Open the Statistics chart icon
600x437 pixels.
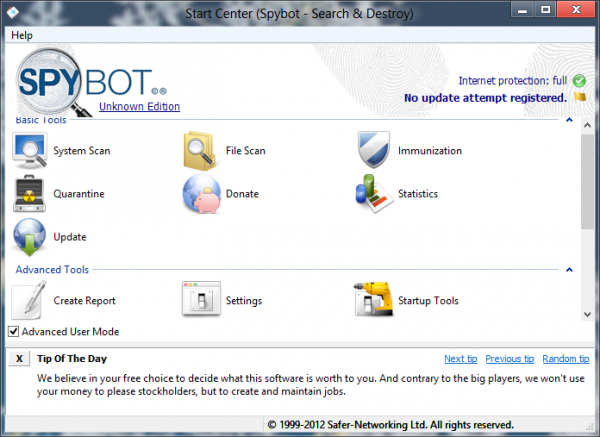(374, 194)
